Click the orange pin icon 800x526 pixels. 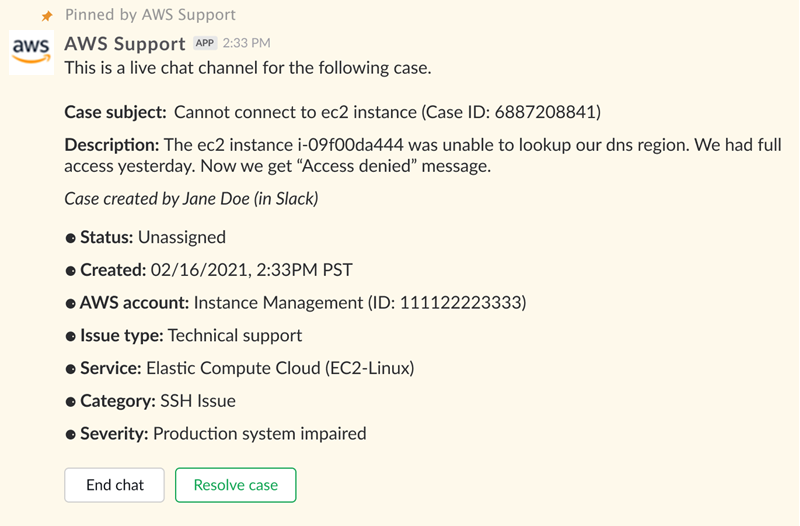pos(46,17)
